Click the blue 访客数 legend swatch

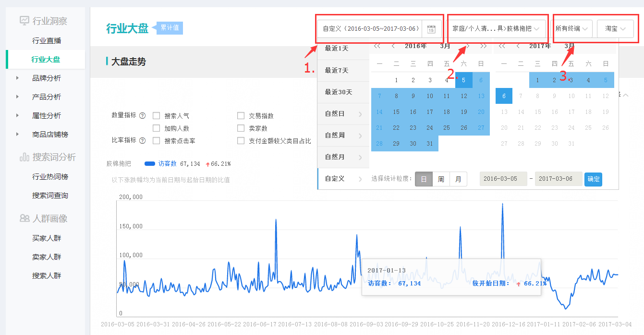150,164
